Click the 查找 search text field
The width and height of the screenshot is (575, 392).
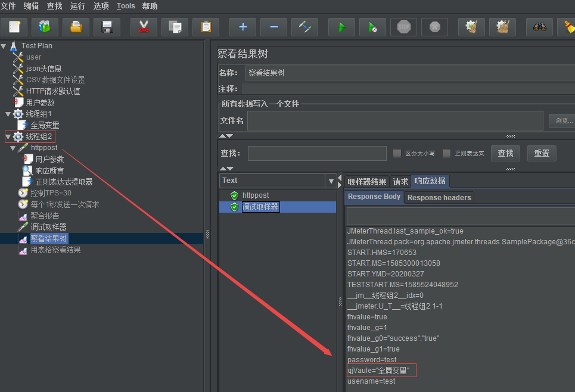pos(317,153)
